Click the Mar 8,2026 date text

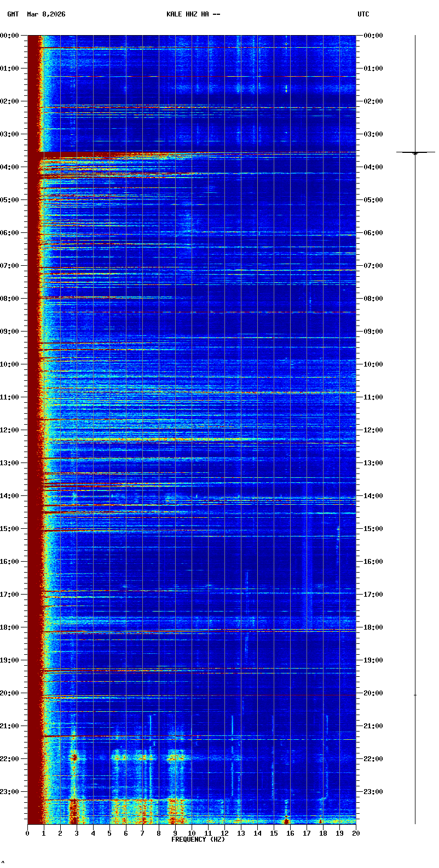pyautogui.click(x=46, y=14)
